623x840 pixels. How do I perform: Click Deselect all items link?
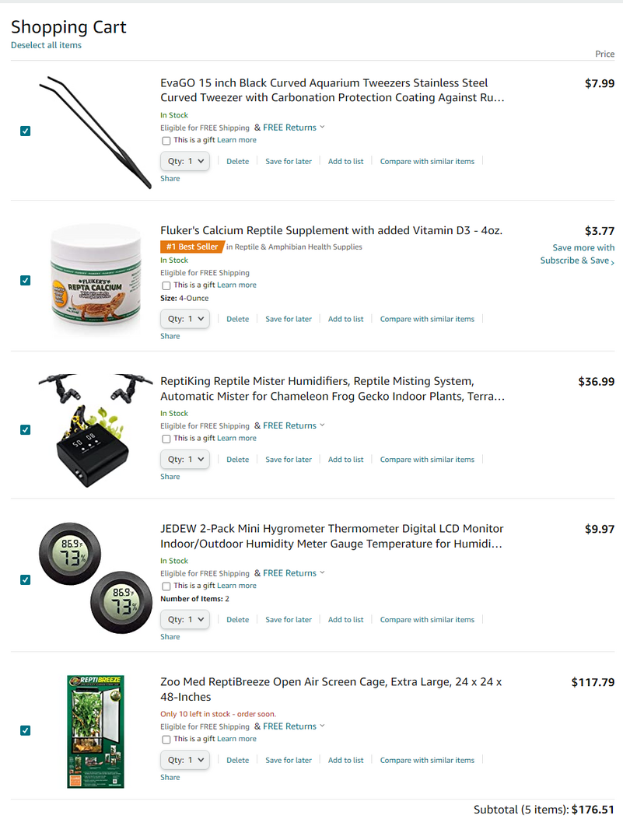click(x=46, y=45)
